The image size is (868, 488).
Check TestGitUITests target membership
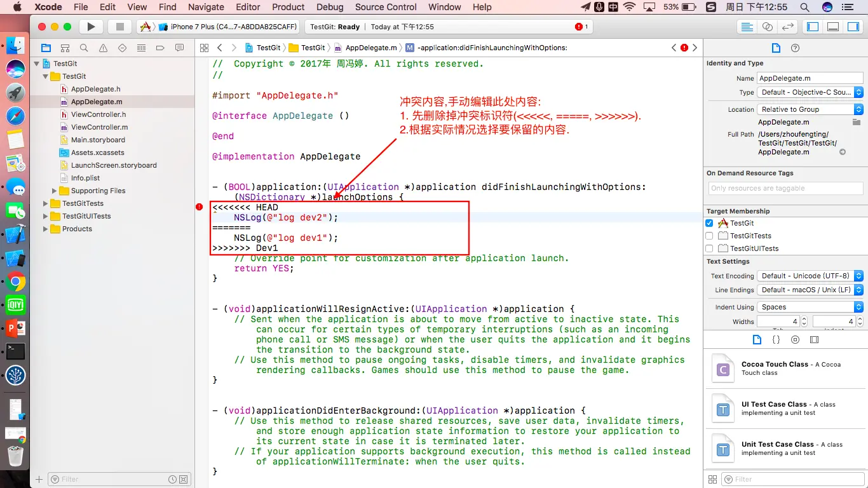coord(709,248)
